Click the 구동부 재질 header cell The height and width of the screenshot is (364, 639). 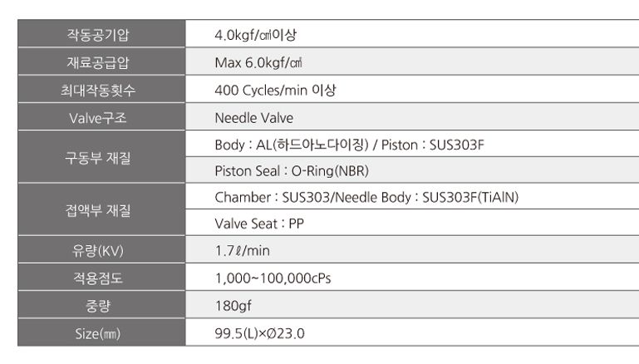101,157
